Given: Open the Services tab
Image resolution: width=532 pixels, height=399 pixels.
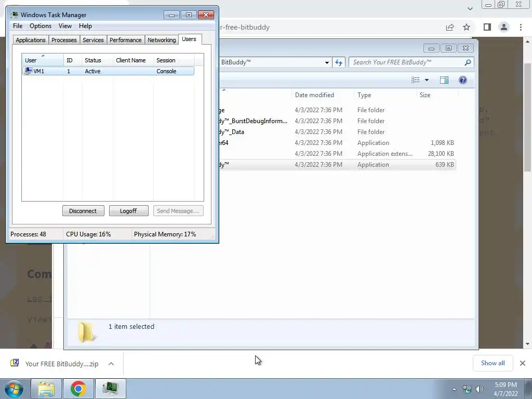Looking at the screenshot, I should point(93,40).
